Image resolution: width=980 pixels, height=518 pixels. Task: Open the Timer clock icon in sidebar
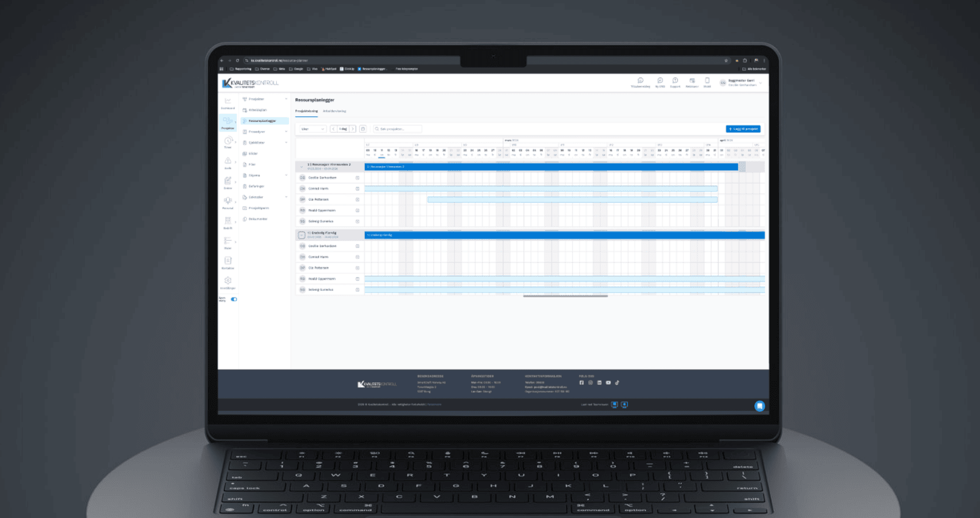click(227, 141)
